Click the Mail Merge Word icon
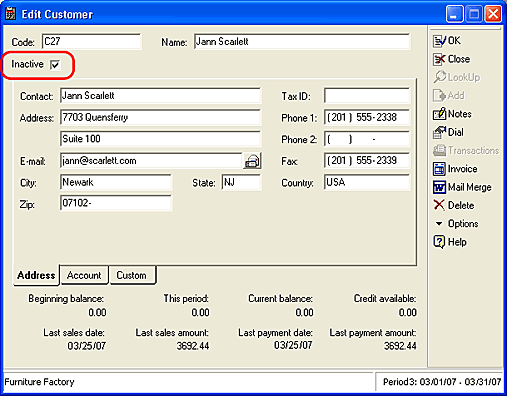This screenshot has width=507, height=396. (439, 187)
